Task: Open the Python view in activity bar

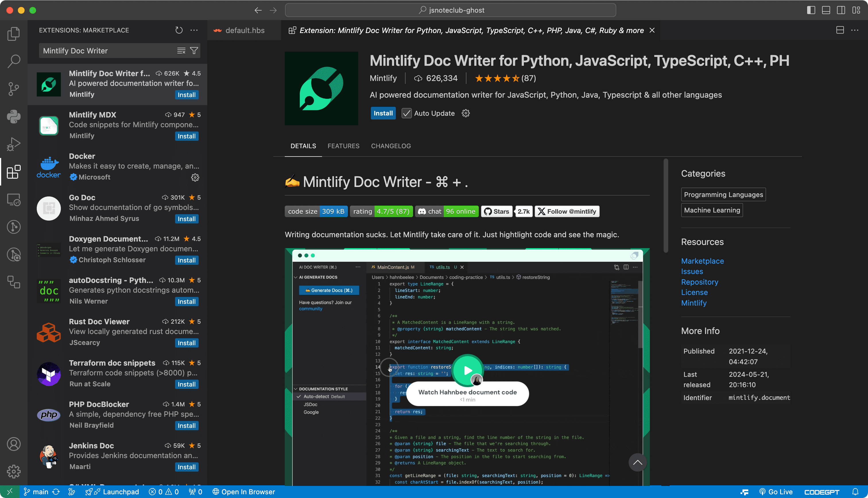Action: [14, 116]
